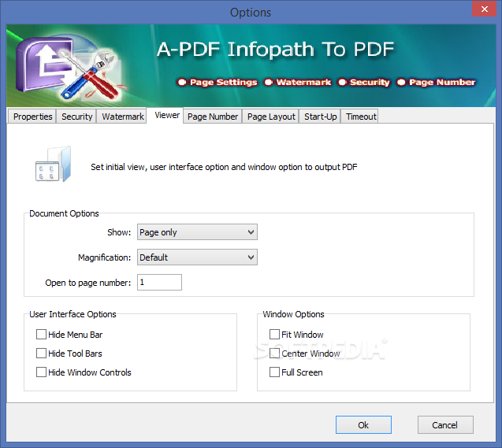Click the Document Options group label
The width and height of the screenshot is (502, 448).
pyautogui.click(x=64, y=213)
